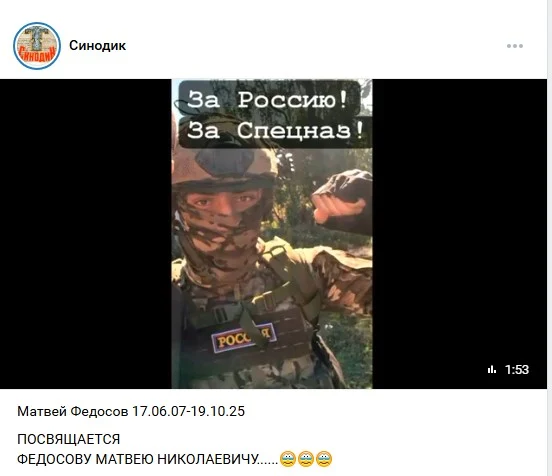Click the 'Матвей Федосов 17.06.07-19.10.25' text line
The width and height of the screenshot is (552, 476).
[x=131, y=411]
